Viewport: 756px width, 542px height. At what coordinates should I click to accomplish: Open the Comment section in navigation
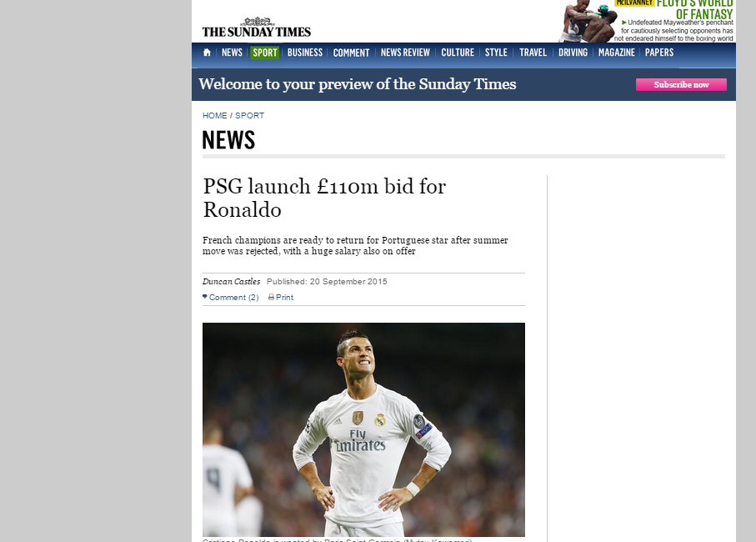351,53
